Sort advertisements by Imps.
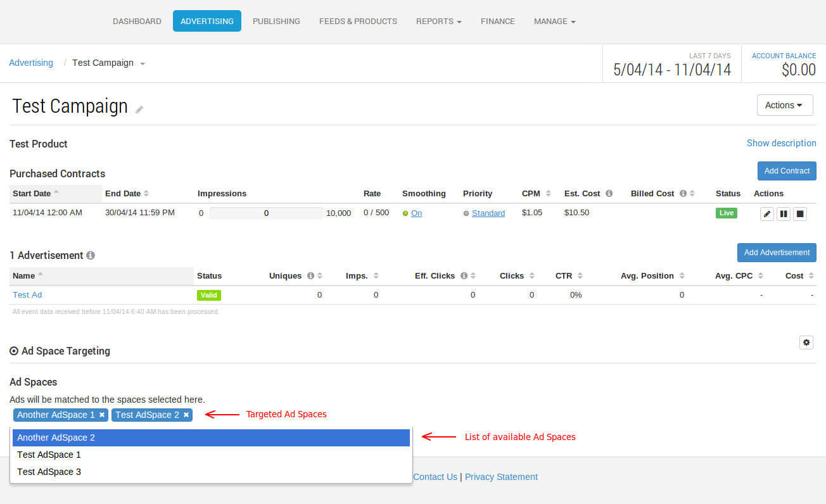The width and height of the screenshot is (826, 504). (x=362, y=276)
